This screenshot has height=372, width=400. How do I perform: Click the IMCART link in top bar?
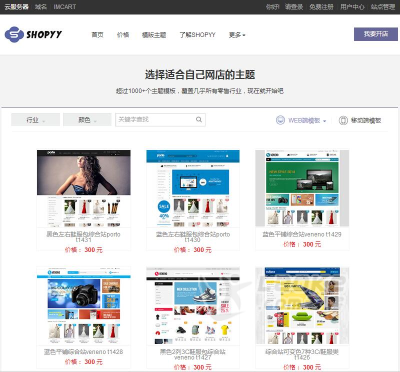[x=65, y=7]
